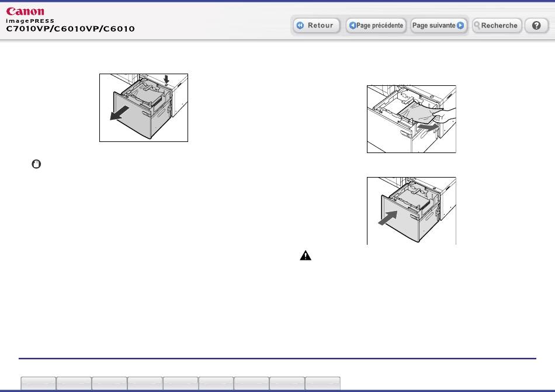The width and height of the screenshot is (555, 392).
Task: Select the fourth bottom tab
Action: (x=145, y=383)
